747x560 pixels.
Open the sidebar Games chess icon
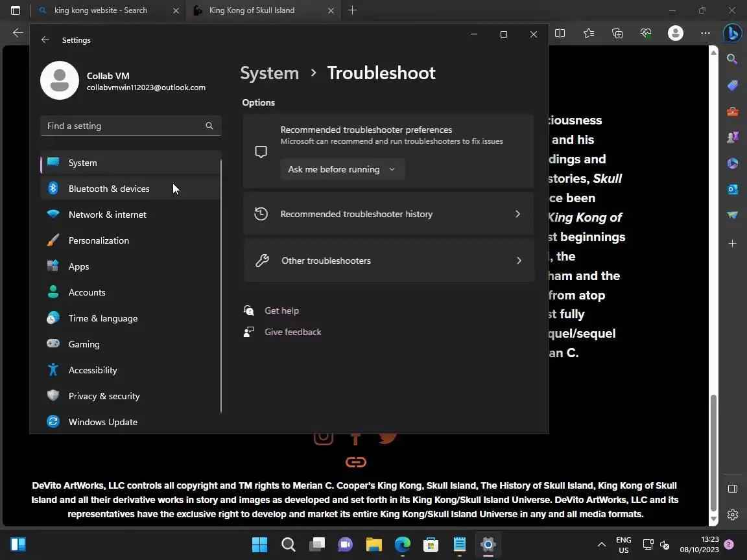point(732,137)
